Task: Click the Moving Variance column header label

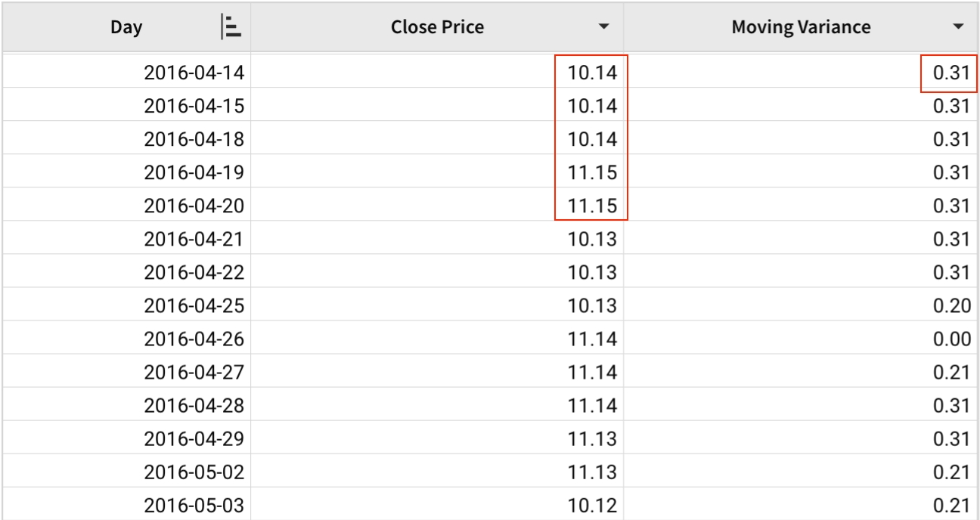Action: tap(801, 28)
